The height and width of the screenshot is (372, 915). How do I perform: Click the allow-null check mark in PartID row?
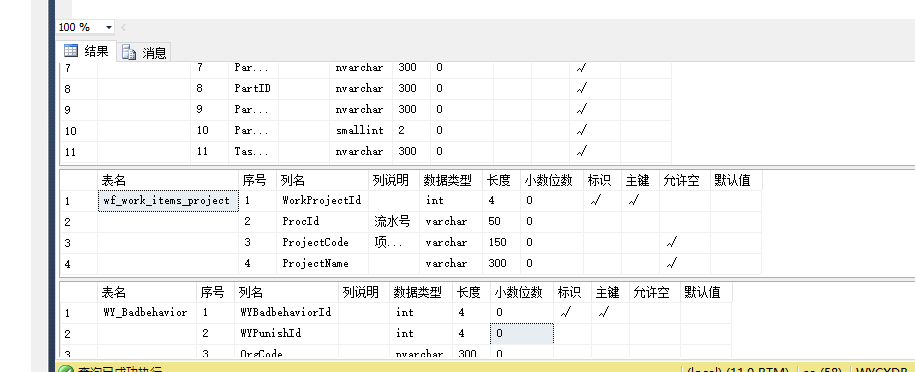coord(595,88)
